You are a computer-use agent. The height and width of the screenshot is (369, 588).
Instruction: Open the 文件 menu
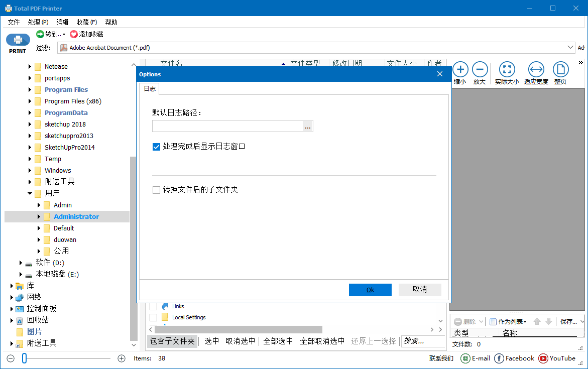[x=14, y=22]
